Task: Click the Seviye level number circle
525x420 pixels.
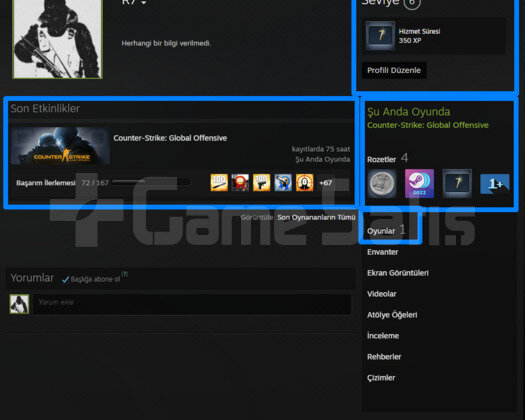Action: click(x=412, y=3)
